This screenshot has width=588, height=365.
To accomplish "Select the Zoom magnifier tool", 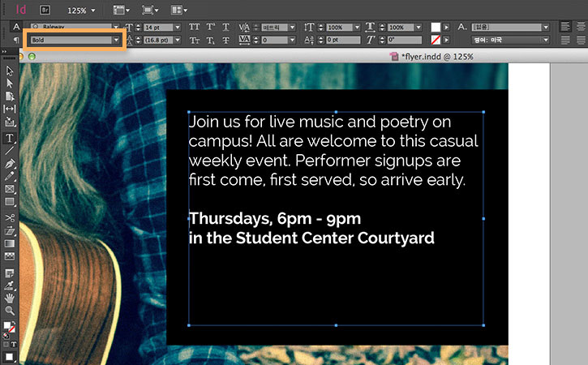I will click(x=10, y=311).
